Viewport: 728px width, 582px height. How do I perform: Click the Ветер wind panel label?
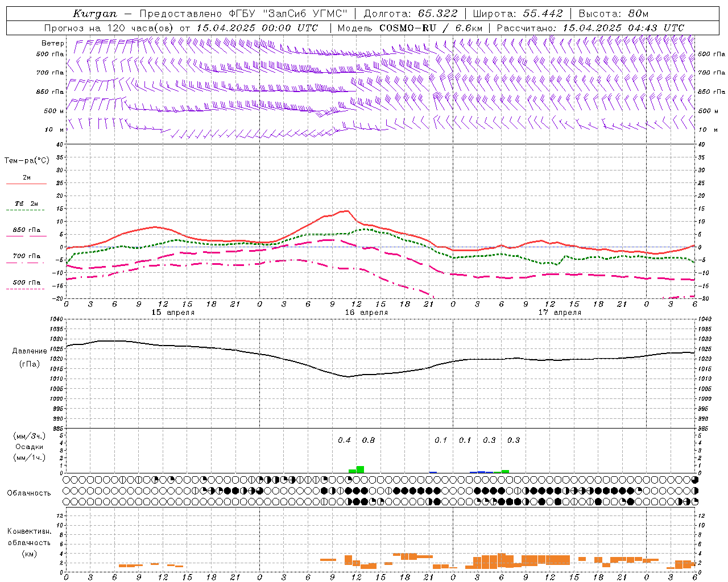52,43
